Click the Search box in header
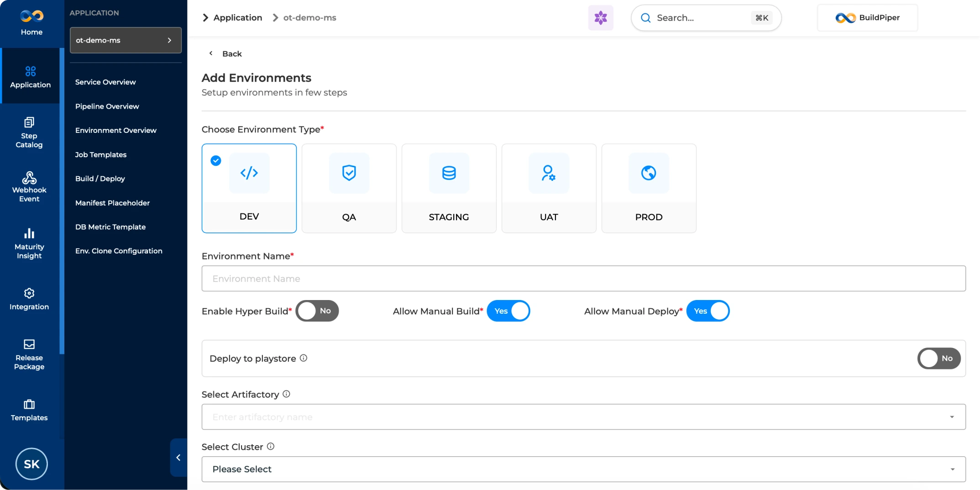The image size is (980, 490). 706,18
